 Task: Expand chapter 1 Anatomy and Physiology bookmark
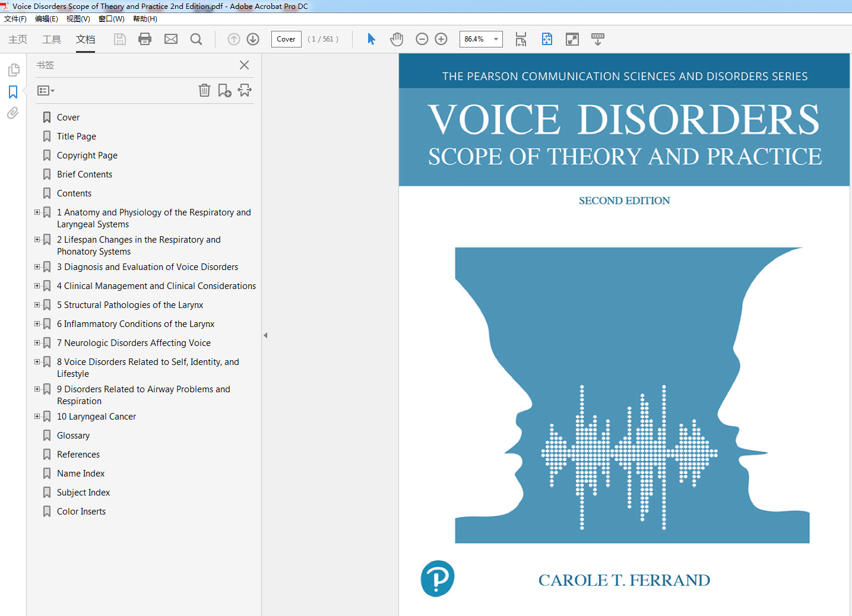(37, 212)
